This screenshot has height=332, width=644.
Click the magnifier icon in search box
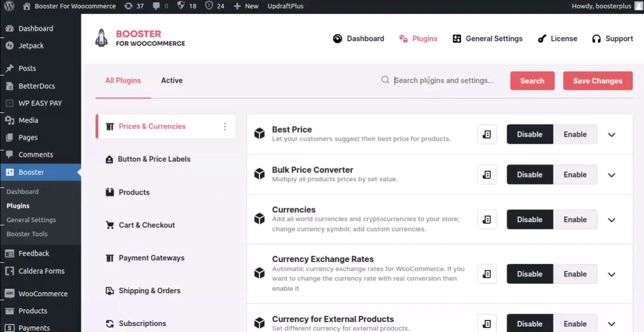click(x=385, y=80)
